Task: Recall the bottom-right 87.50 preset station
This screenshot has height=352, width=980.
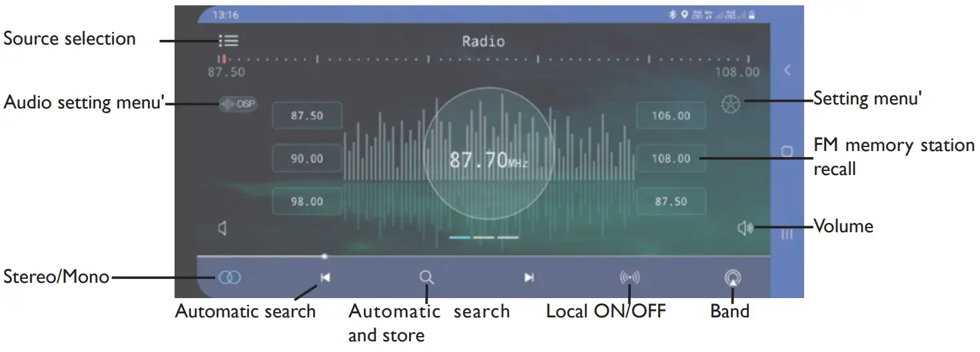Action: click(x=672, y=201)
